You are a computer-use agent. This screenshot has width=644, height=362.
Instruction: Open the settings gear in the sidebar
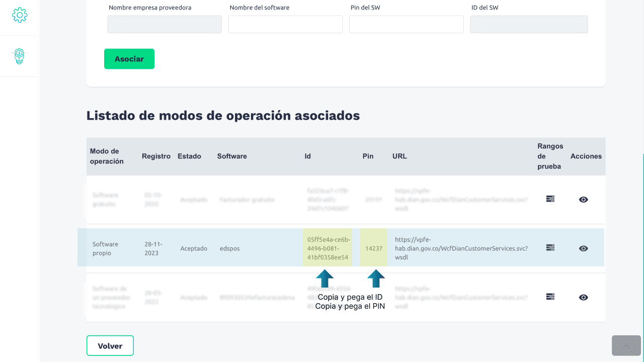pyautogui.click(x=20, y=15)
